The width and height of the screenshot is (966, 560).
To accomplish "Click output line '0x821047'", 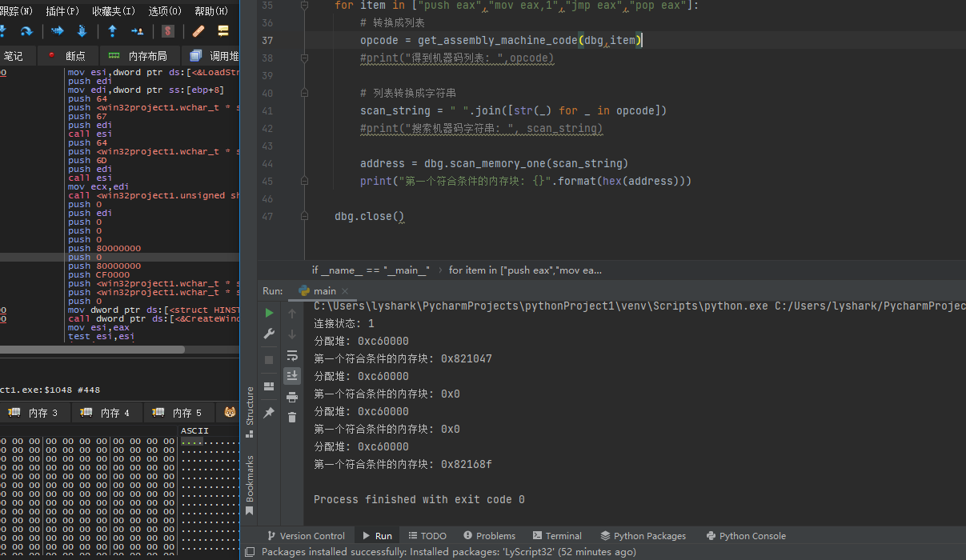I will coord(403,359).
